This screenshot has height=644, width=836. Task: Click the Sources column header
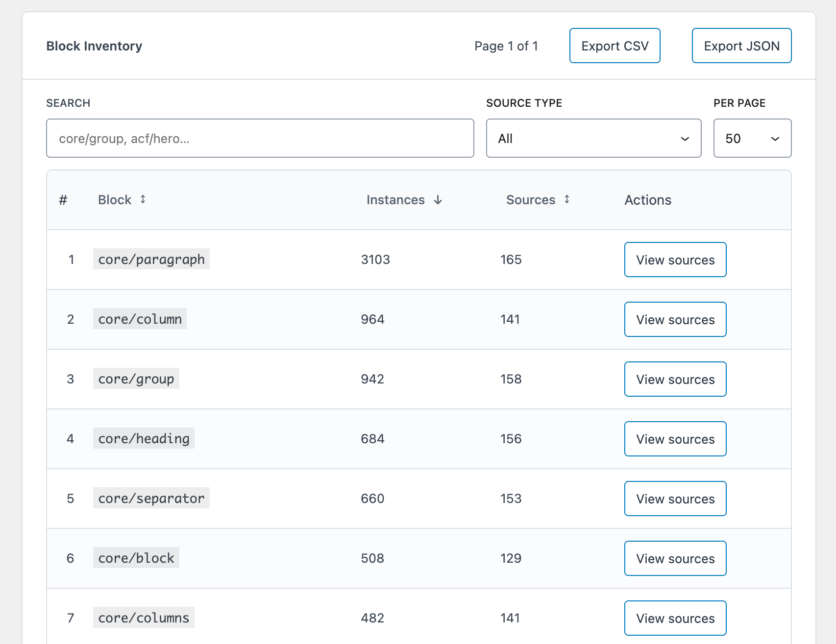coord(531,200)
